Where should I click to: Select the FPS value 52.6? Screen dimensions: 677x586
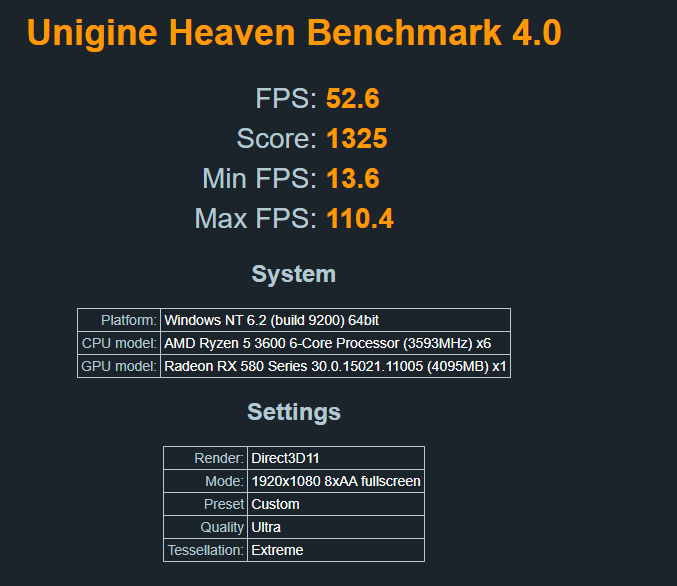353,98
